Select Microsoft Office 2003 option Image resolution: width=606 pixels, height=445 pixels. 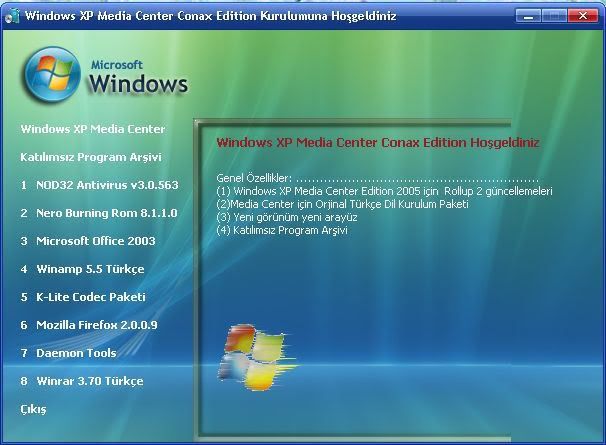88,241
